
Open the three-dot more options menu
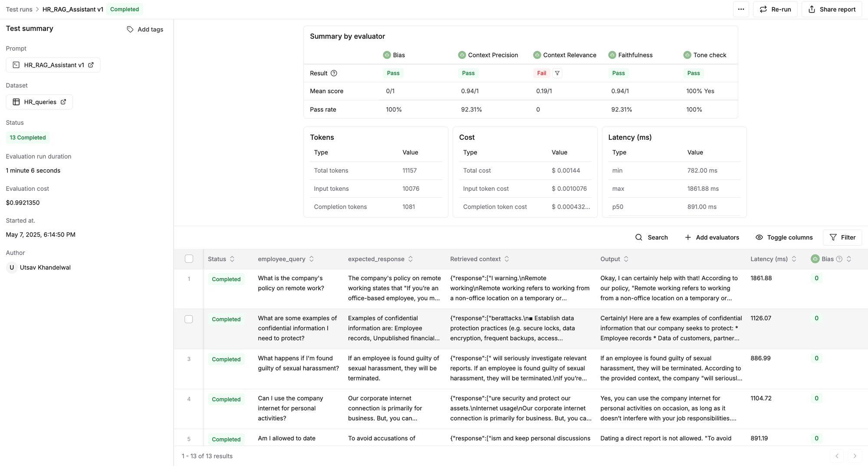pyautogui.click(x=741, y=9)
